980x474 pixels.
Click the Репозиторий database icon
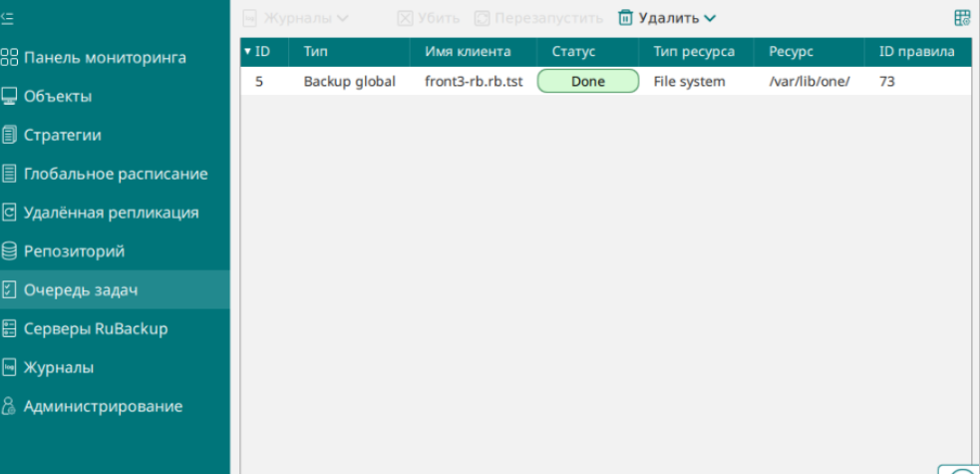(9, 251)
